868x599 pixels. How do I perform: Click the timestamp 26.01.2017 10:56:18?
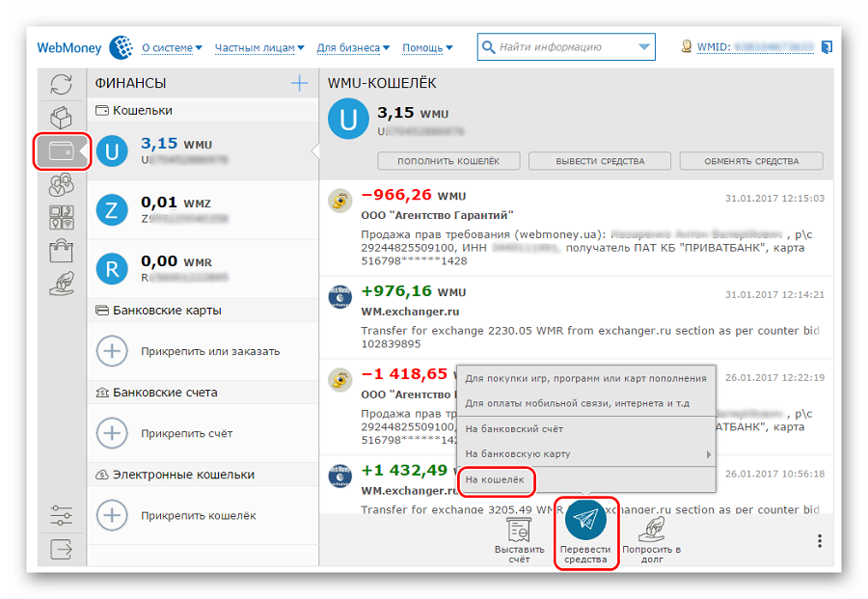pyautogui.click(x=774, y=474)
